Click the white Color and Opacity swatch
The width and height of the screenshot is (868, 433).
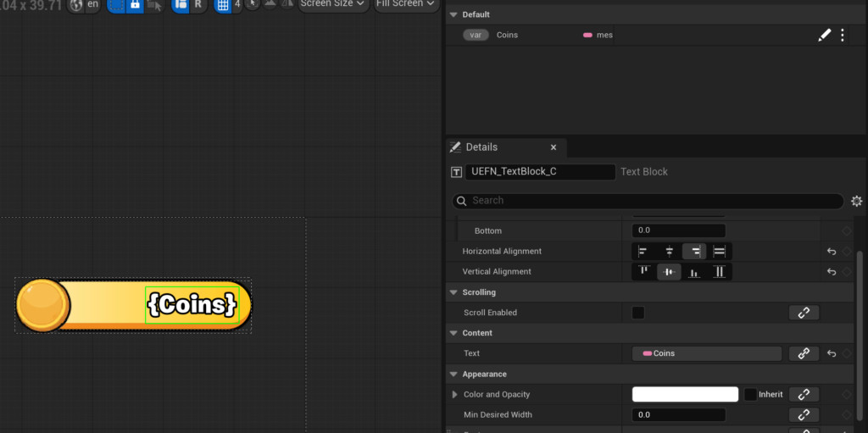point(685,394)
